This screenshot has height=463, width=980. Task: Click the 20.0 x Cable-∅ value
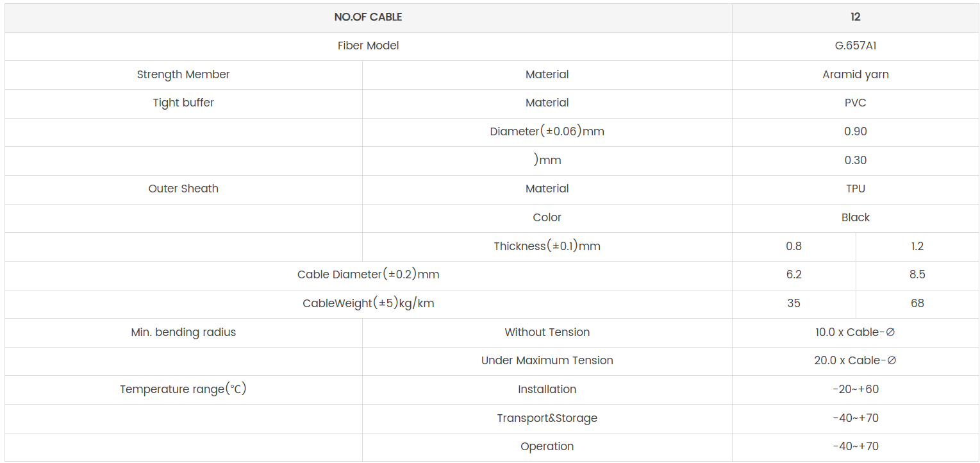(x=855, y=360)
